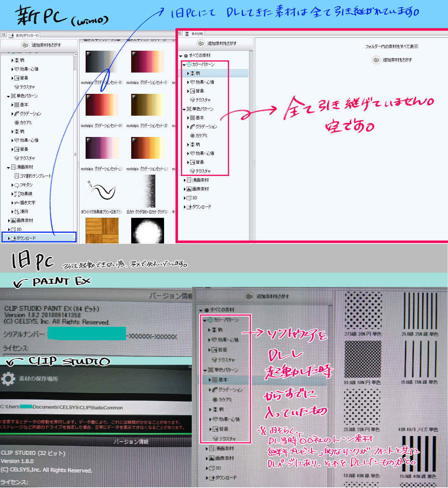Expand 単色パターン's 柄 folder in 素材[柄] panel

(x=188, y=145)
